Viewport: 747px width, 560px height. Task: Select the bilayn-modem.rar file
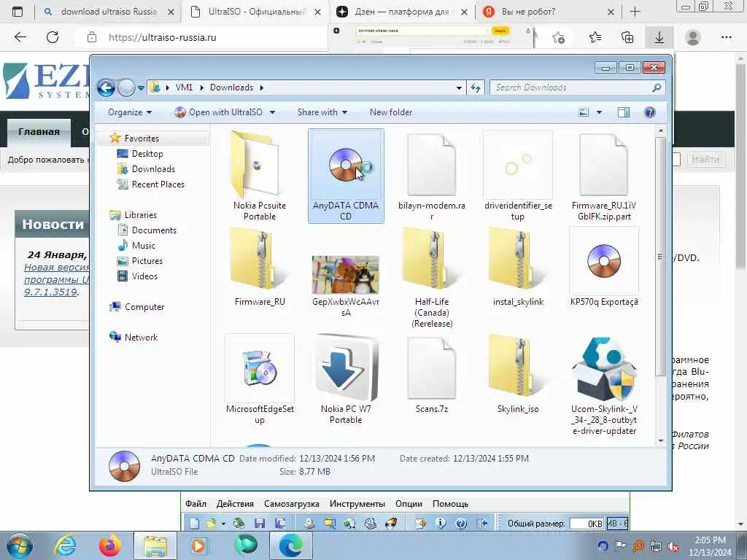(x=432, y=176)
